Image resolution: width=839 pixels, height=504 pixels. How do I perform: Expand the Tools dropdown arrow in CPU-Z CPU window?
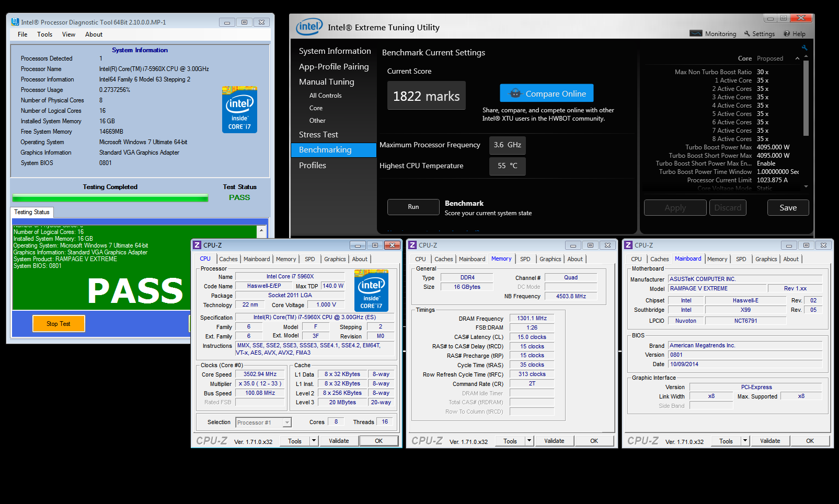[314, 441]
